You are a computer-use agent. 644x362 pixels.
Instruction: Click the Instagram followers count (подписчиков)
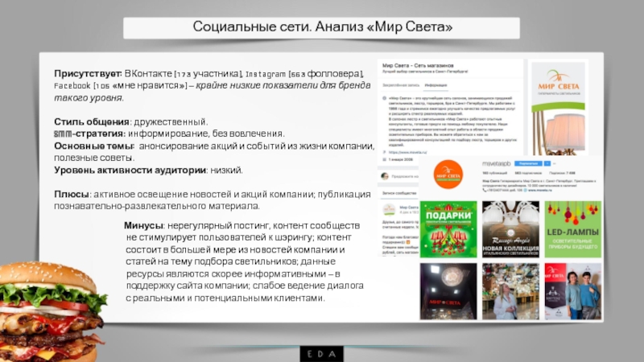point(528,173)
